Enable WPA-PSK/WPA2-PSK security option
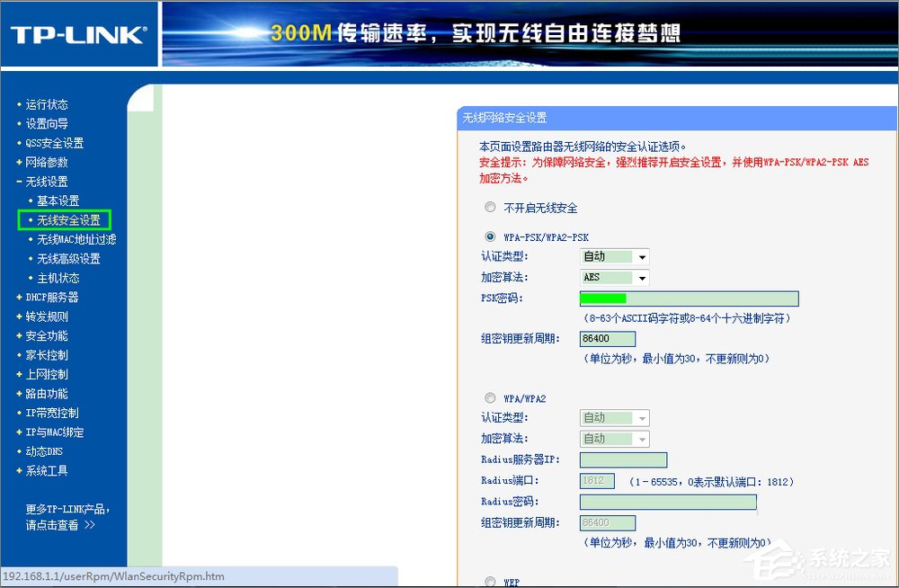Screen dimensions: 899x588 tap(490, 236)
